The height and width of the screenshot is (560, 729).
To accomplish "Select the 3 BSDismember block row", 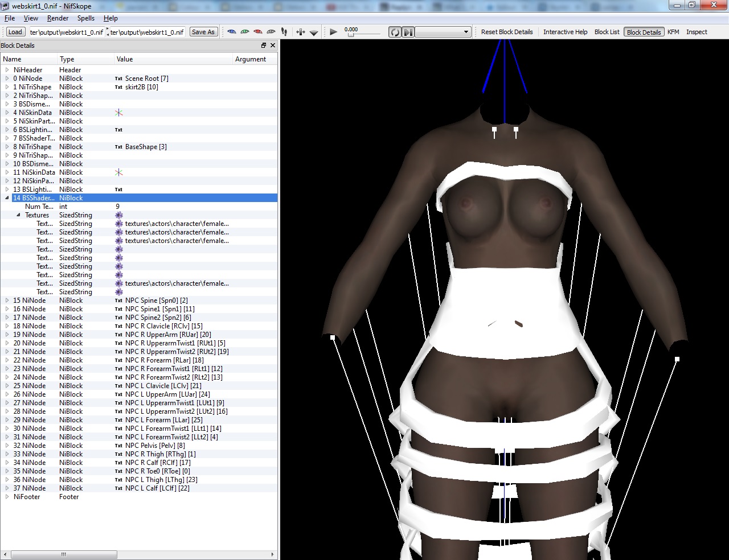I will click(x=139, y=104).
